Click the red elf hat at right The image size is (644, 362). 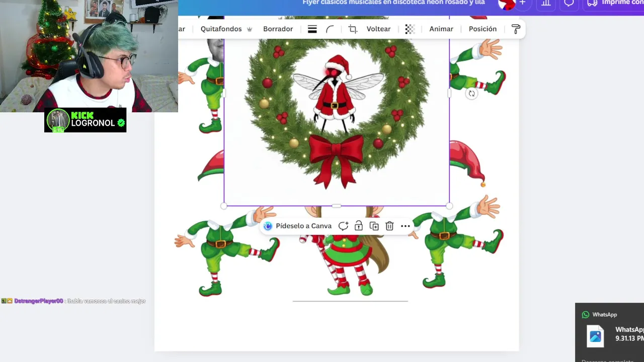click(x=467, y=163)
